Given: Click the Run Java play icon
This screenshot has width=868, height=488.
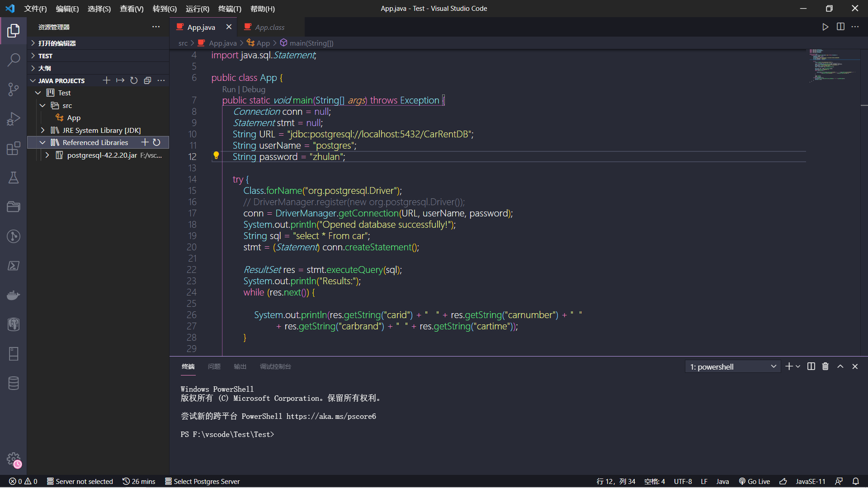Looking at the screenshot, I should coord(825,27).
